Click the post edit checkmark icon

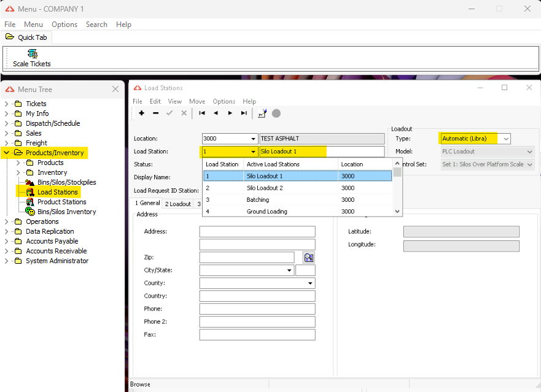(x=169, y=113)
